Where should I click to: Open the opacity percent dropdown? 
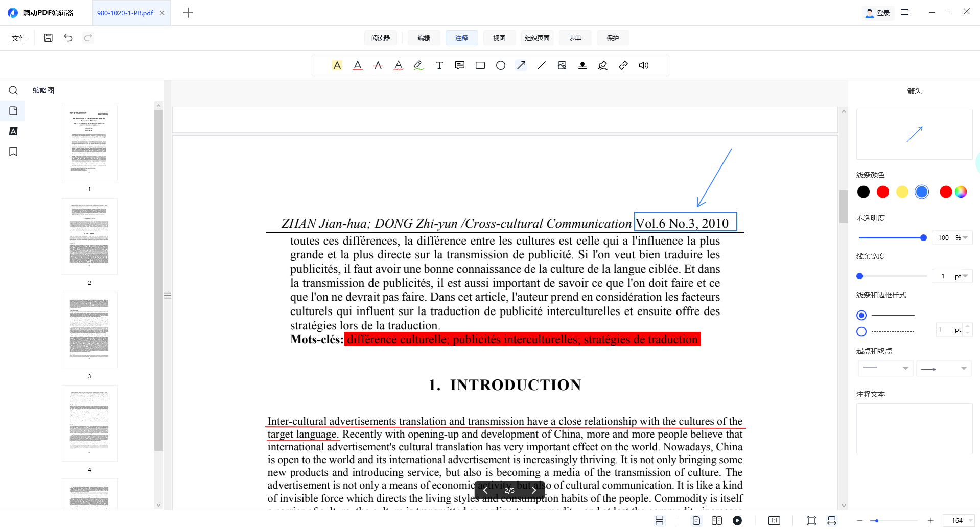click(965, 237)
